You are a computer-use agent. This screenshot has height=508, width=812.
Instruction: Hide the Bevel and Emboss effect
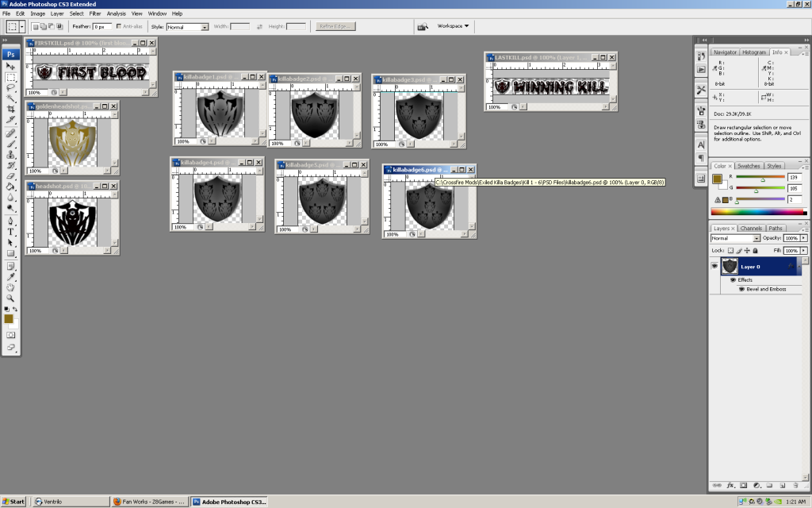(x=741, y=289)
